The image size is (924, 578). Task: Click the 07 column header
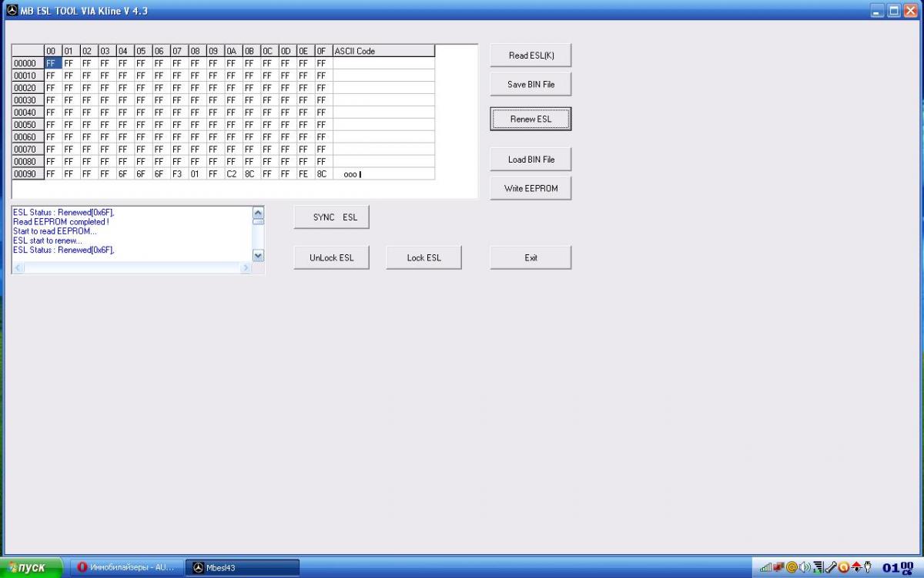pyautogui.click(x=179, y=51)
